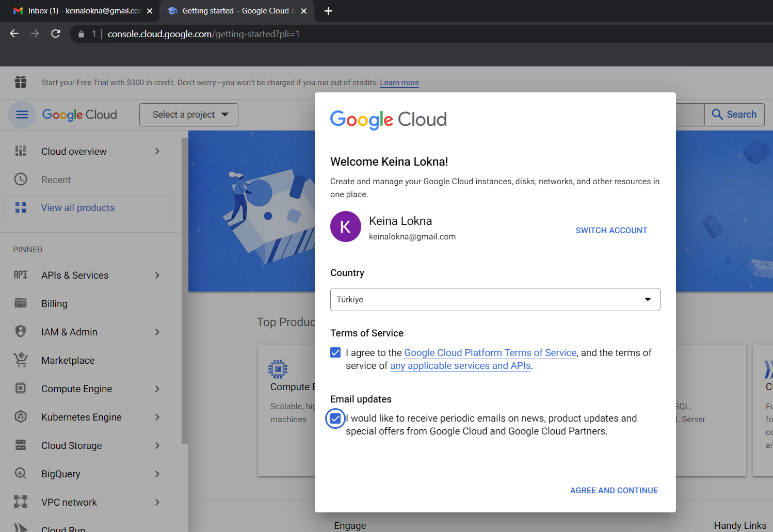Viewport: 773px width, 532px height.
Task: Expand the IAM & Admin submenu arrow
Action: click(x=157, y=332)
